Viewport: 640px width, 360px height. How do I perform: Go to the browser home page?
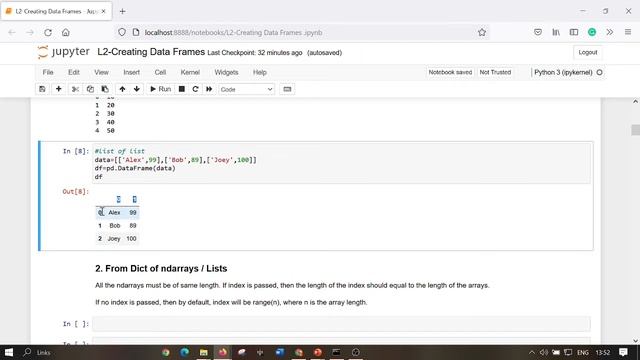click(66, 32)
